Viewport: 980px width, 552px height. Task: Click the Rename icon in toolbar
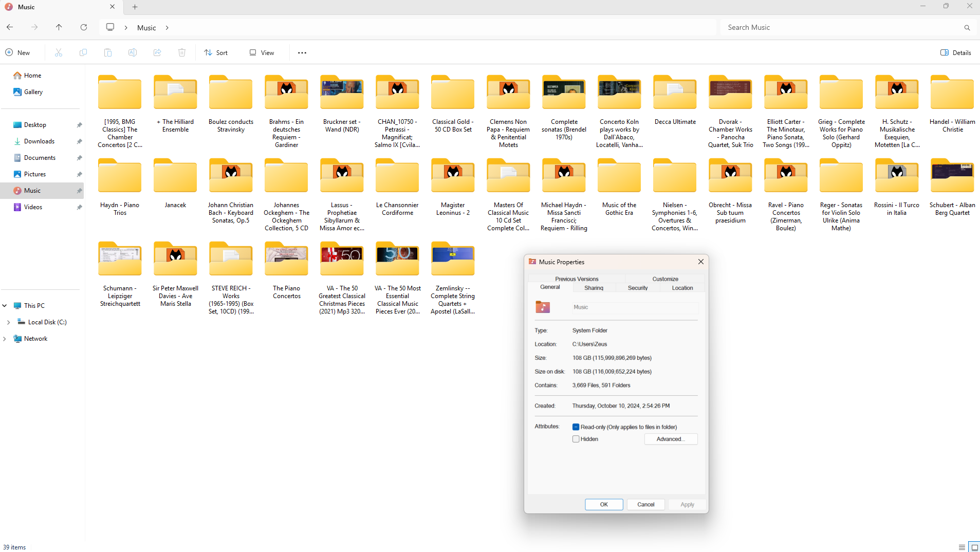point(133,52)
